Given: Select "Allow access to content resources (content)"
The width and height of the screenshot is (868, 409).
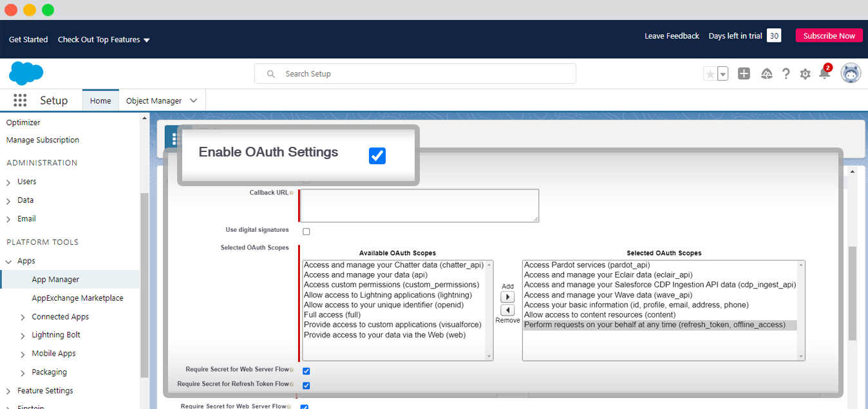Looking at the screenshot, I should pos(599,315).
